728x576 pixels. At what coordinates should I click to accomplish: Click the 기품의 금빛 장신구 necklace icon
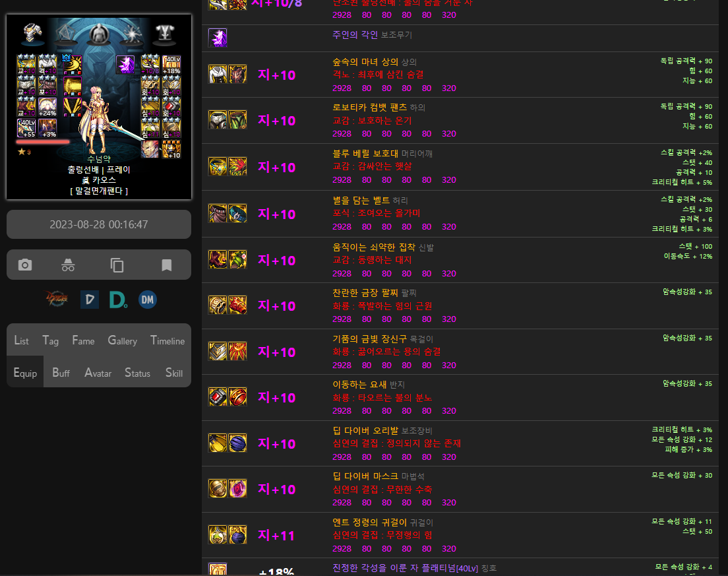pos(218,351)
